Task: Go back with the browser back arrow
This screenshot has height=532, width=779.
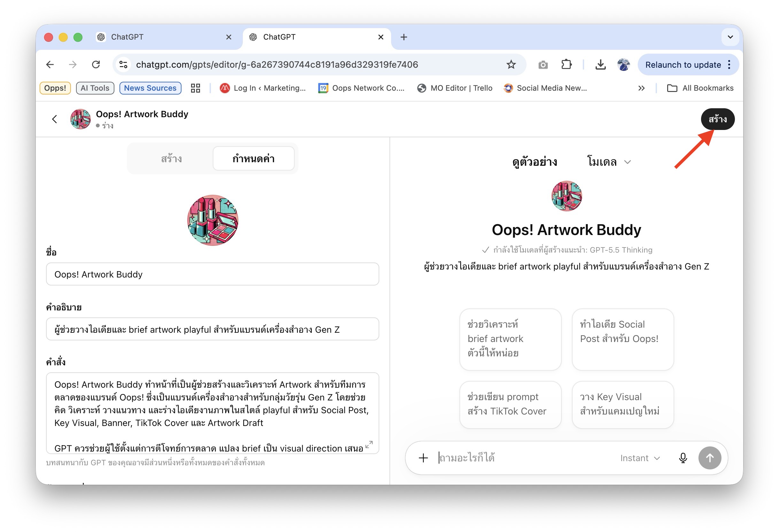Action: click(50, 64)
